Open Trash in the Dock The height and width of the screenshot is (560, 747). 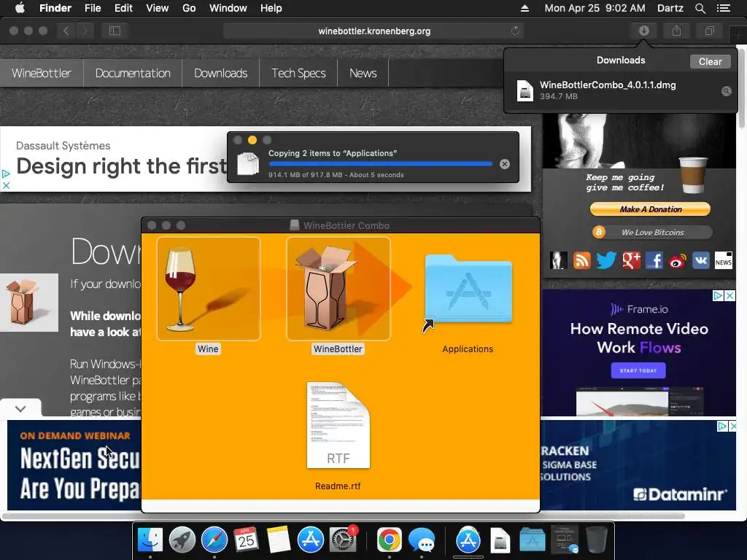[597, 540]
